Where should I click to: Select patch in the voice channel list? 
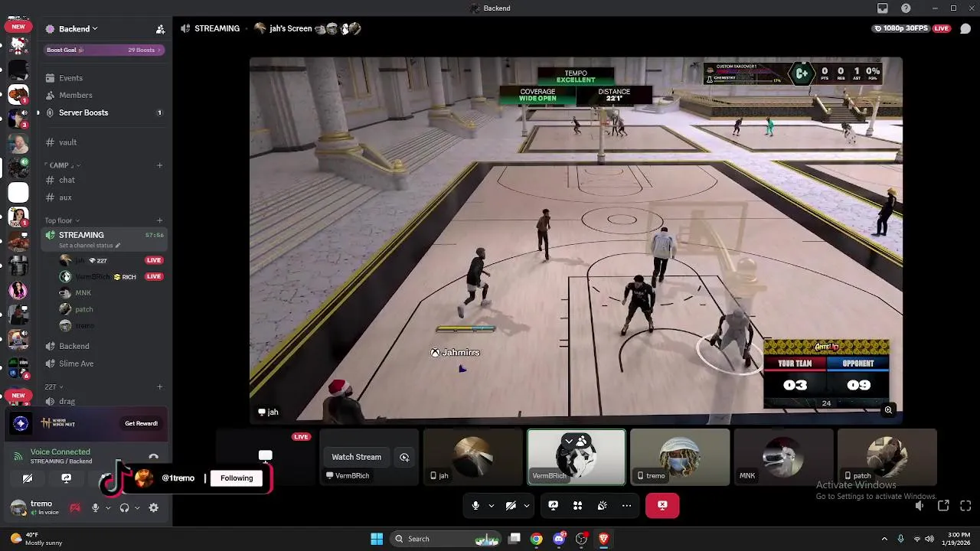click(x=84, y=309)
